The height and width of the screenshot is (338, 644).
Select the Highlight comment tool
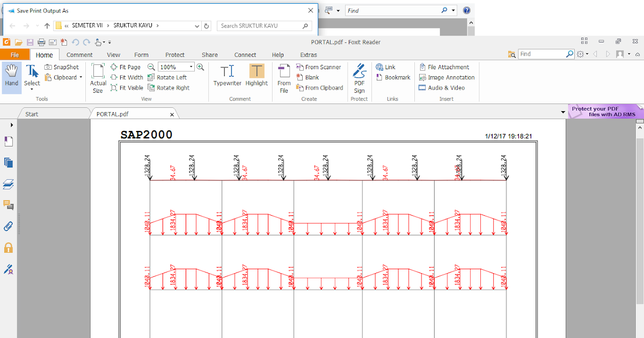257,75
